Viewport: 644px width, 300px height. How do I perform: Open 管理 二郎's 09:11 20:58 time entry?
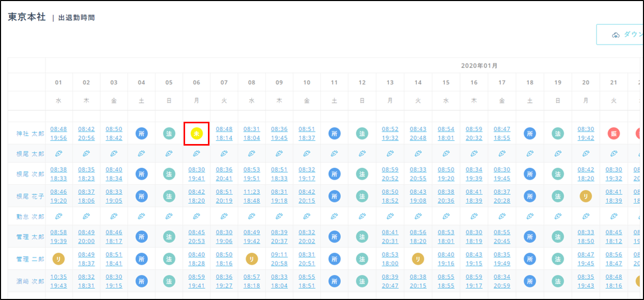279,259
